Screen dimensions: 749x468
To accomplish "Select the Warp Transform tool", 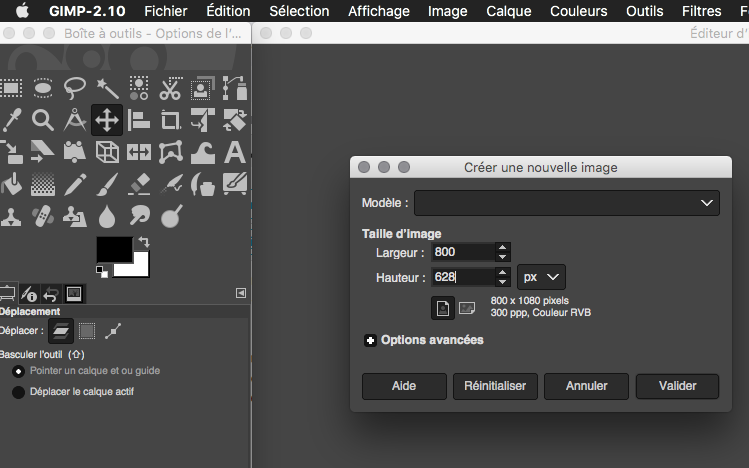I will click(x=203, y=152).
